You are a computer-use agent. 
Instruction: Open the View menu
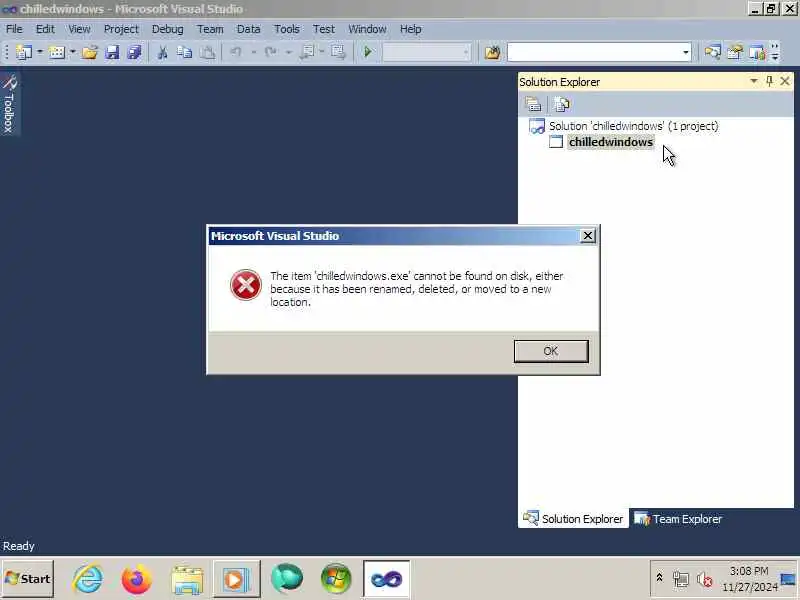(79, 29)
